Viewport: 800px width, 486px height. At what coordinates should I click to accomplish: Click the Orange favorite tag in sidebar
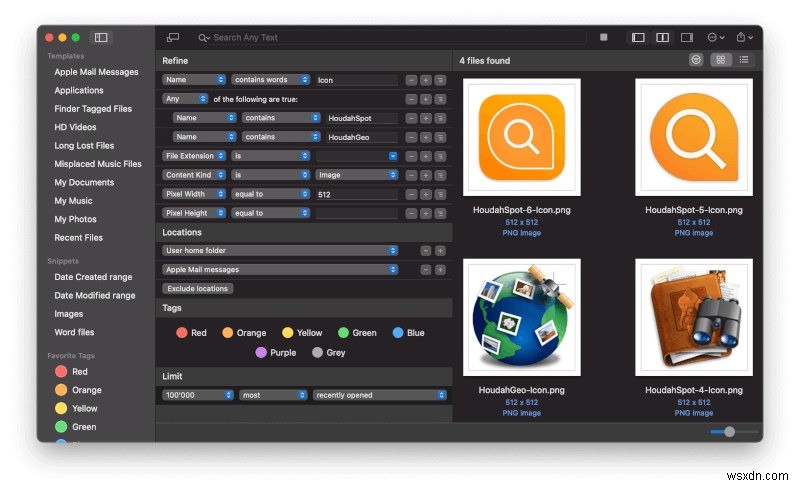[x=78, y=390]
